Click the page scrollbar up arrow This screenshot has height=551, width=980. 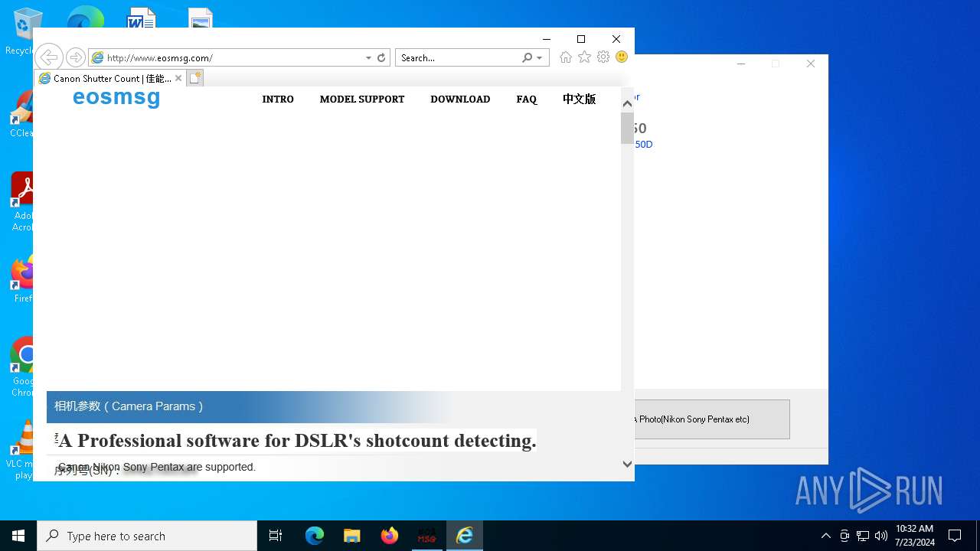coord(627,103)
